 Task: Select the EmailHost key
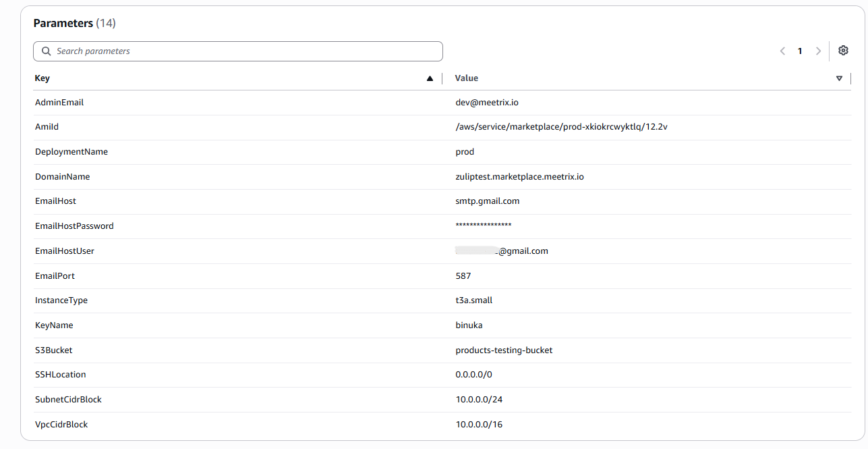click(55, 201)
